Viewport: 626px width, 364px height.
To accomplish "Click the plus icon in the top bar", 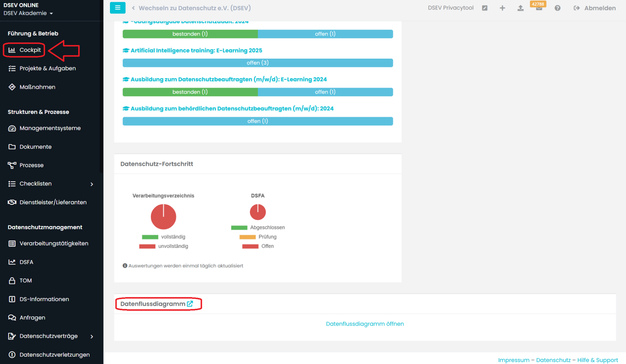I will click(x=503, y=8).
